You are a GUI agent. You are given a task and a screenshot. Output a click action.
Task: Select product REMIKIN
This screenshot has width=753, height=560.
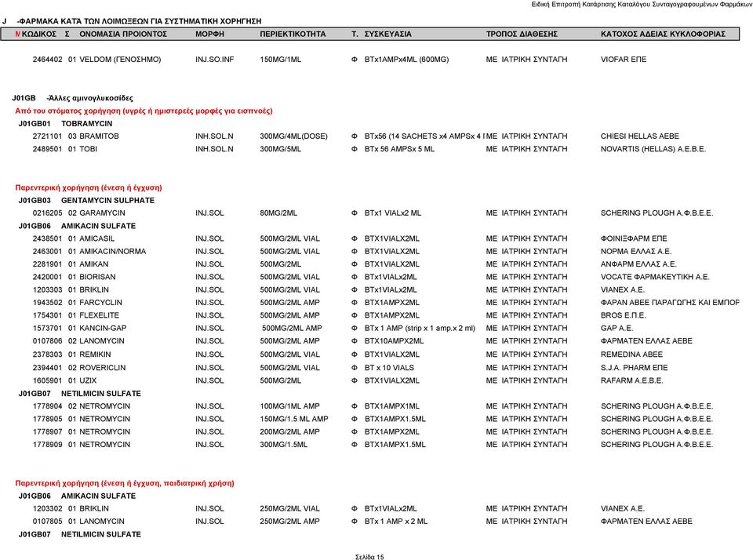(95, 355)
